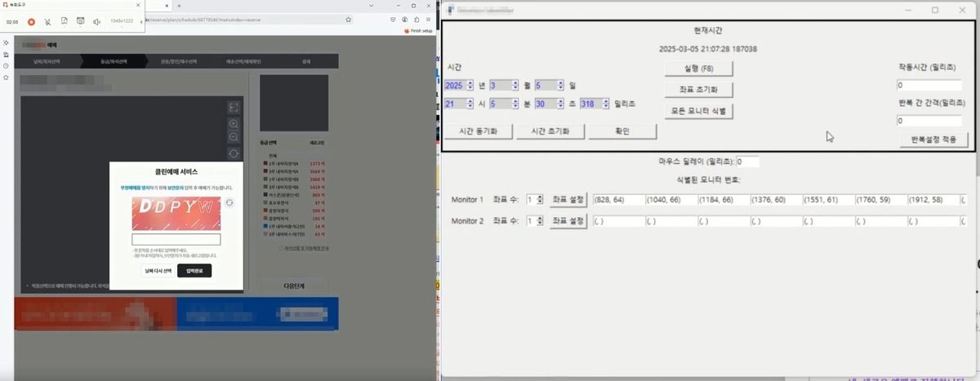The image size is (980, 381).
Task: Click Monitor 1 coordinate count stepper
Action: (540, 200)
